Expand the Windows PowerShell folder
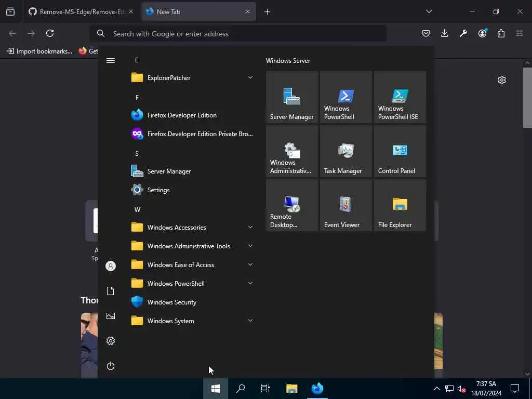Screen dimensions: 532x399 [192, 283]
